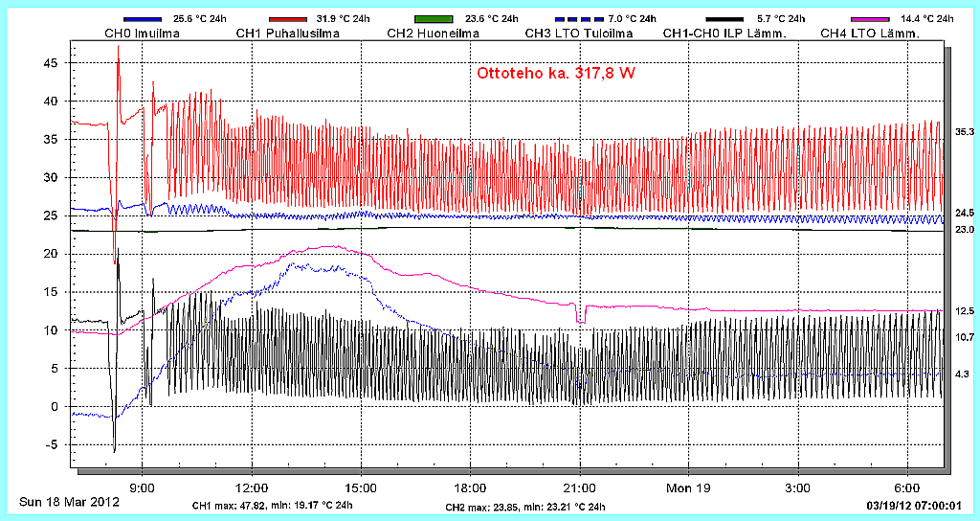Click the 3:00 time axis label
This screenshot has height=521, width=980.
coord(799,487)
